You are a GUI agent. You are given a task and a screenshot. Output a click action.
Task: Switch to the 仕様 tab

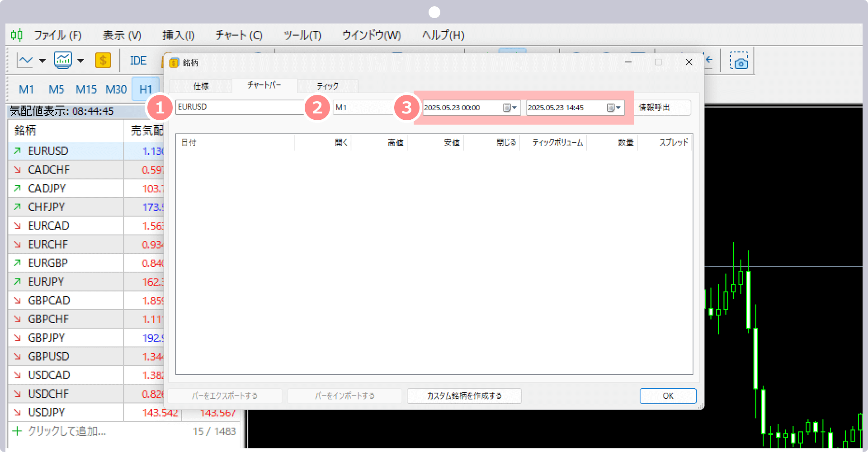coord(201,86)
